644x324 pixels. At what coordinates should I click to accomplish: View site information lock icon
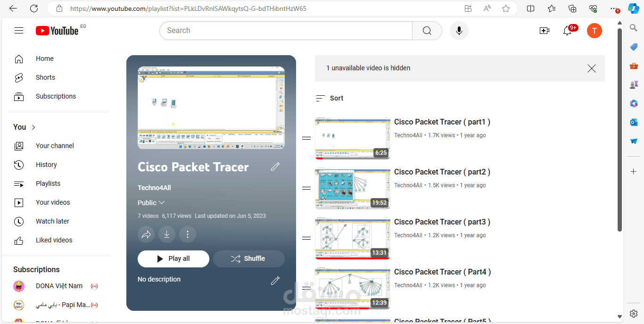59,8
